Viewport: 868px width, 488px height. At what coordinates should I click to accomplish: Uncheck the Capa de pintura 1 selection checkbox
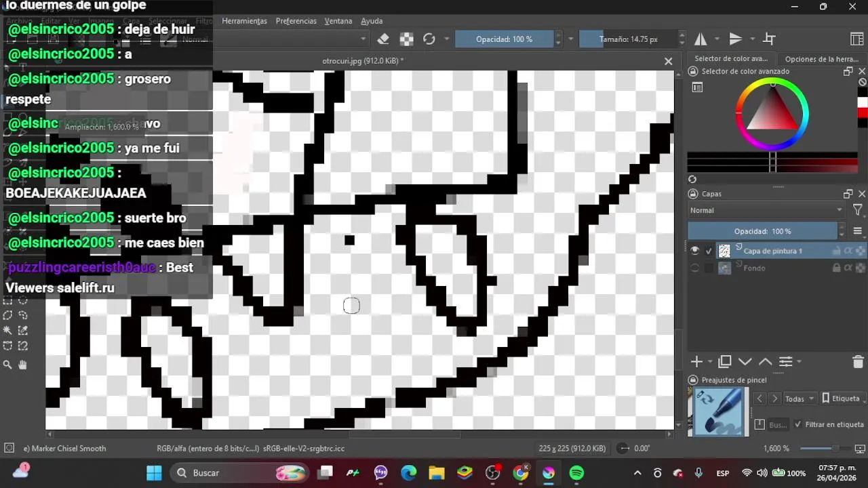[x=709, y=251]
